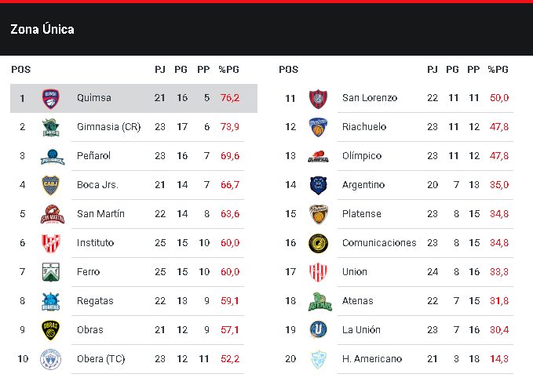Click the Boca Jrs. team crest
533x392 pixels.
click(52, 185)
